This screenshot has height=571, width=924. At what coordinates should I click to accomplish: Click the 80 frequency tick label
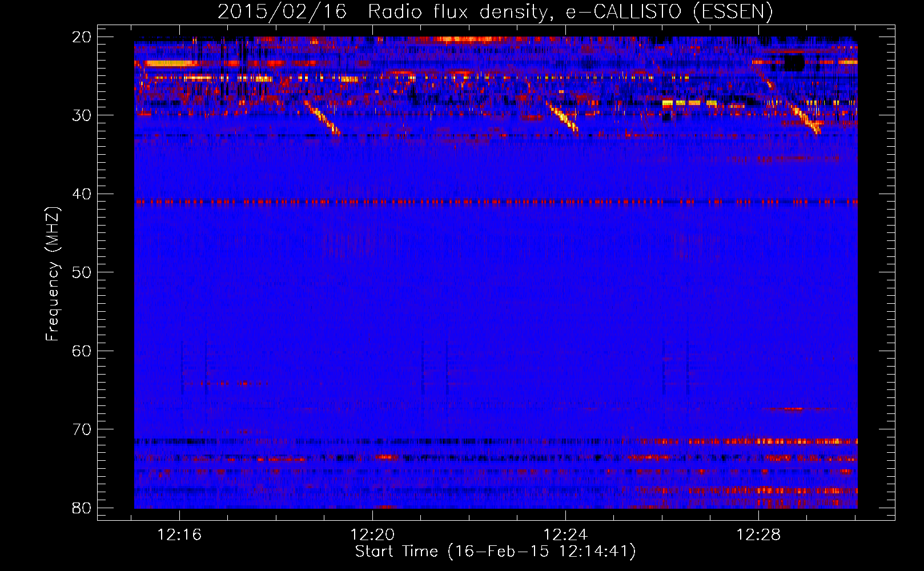tap(82, 508)
